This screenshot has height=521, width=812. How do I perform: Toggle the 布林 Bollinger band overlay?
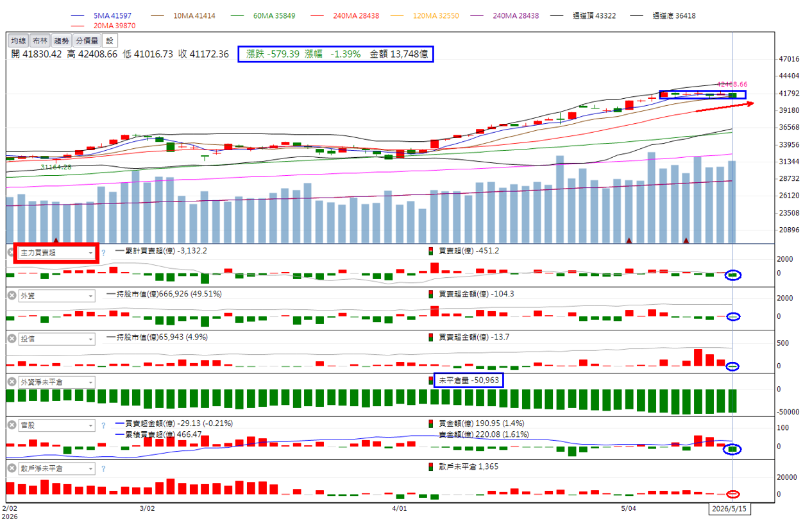[40, 40]
